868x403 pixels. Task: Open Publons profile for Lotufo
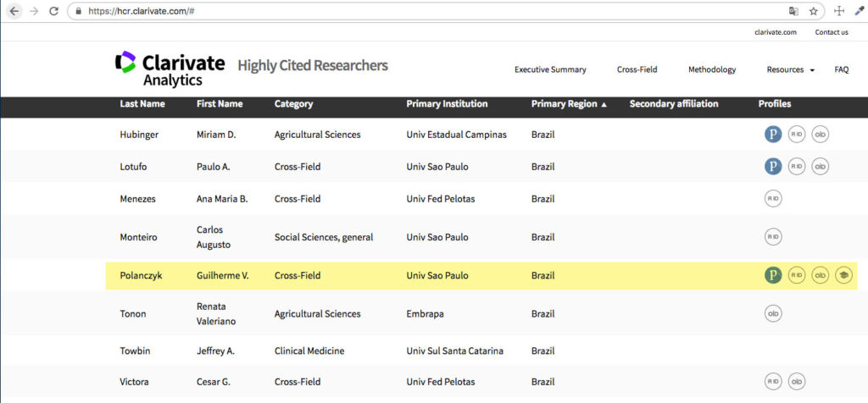[773, 167]
